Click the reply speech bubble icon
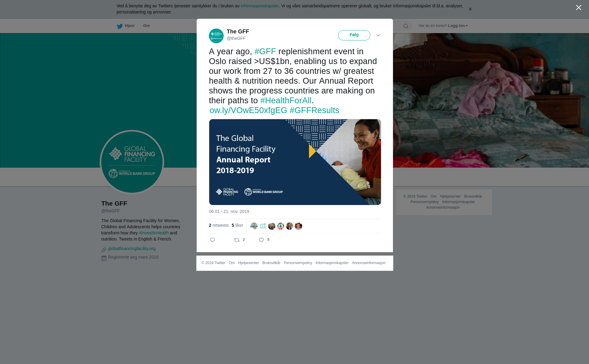 pos(212,240)
